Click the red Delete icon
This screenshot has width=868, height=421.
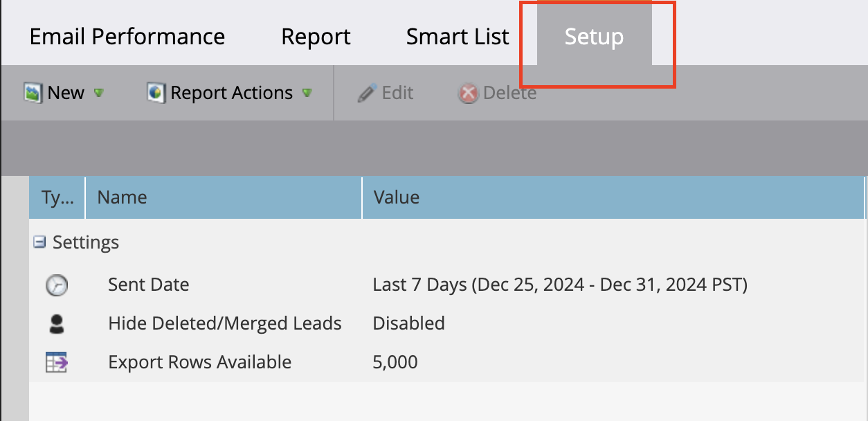[468, 93]
